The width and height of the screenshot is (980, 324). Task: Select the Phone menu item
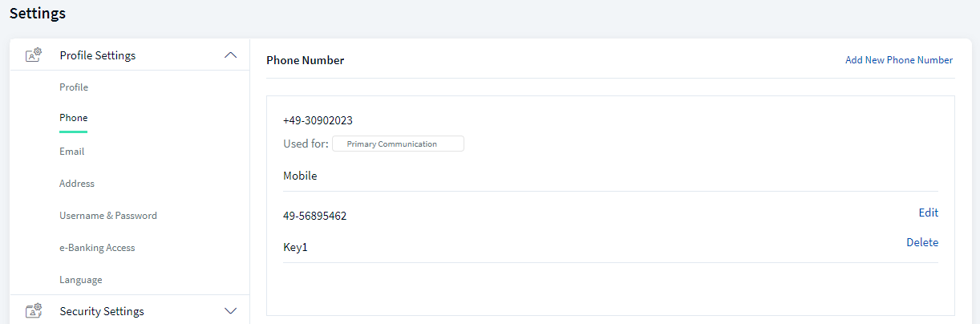pos(74,118)
